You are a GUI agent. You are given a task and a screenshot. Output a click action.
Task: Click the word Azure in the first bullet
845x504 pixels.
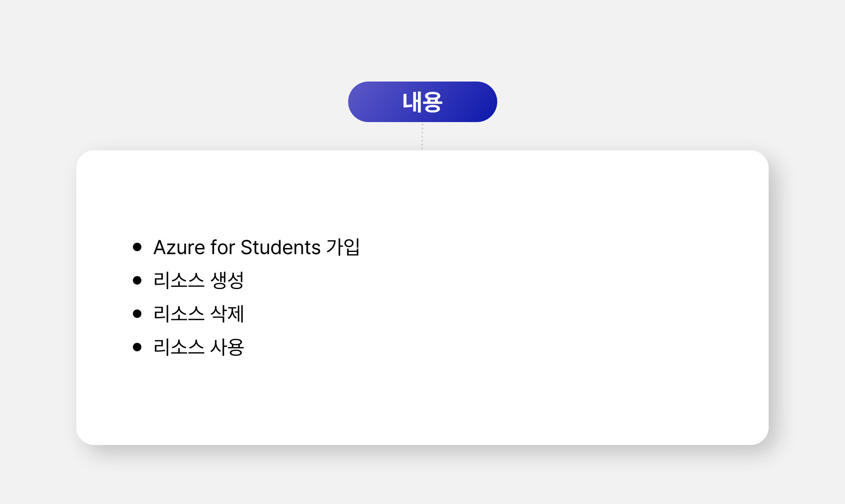click(179, 247)
